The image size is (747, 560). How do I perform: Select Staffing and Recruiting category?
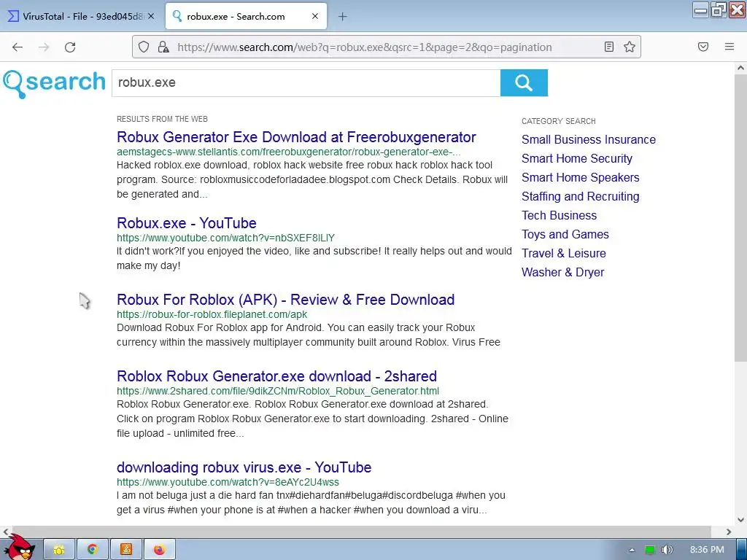coord(580,197)
